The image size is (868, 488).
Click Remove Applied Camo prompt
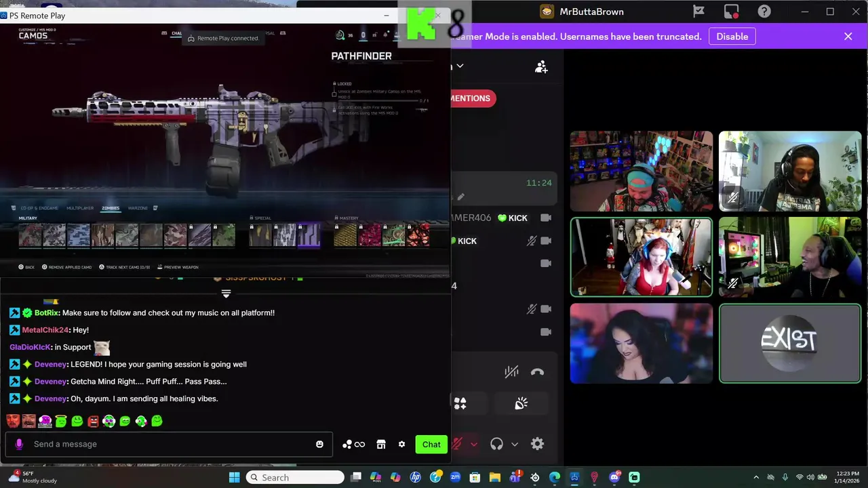pyautogui.click(x=67, y=267)
